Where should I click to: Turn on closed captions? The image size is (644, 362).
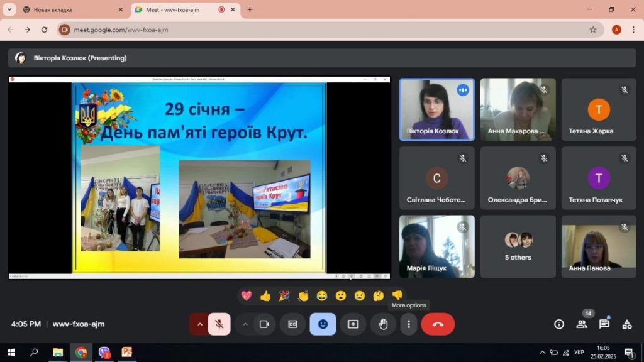pos(292,324)
